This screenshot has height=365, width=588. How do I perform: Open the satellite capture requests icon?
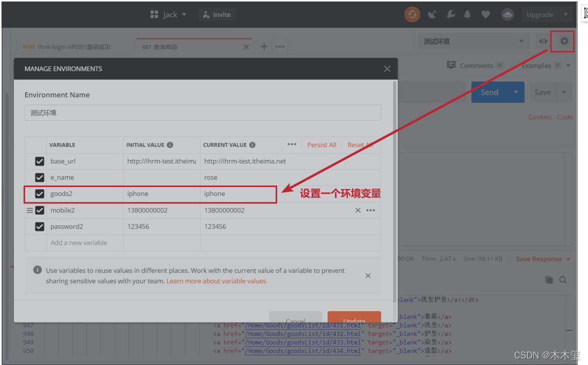[x=432, y=14]
